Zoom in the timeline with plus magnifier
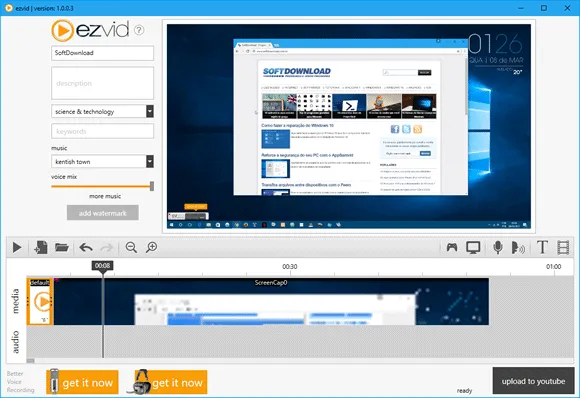The image size is (580, 398). [x=151, y=247]
